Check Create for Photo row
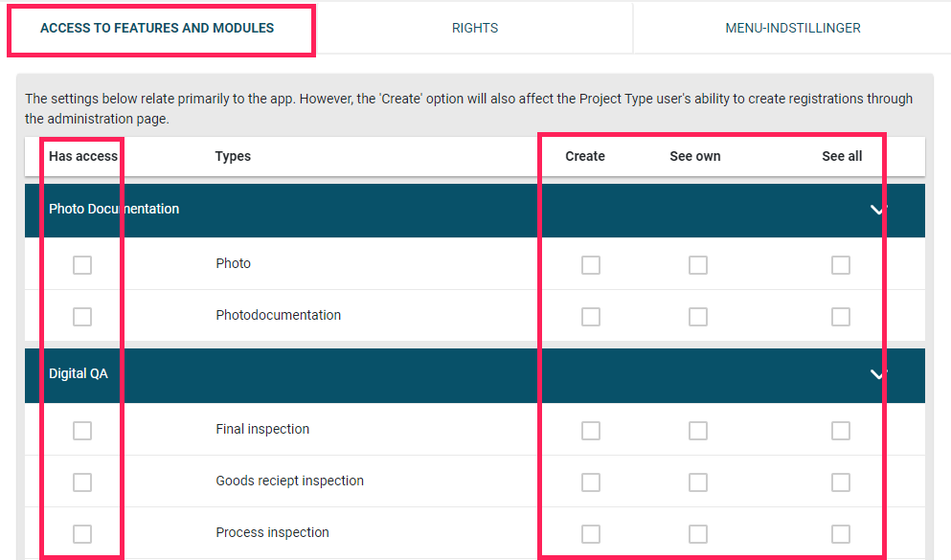The height and width of the screenshot is (560, 951). click(591, 265)
